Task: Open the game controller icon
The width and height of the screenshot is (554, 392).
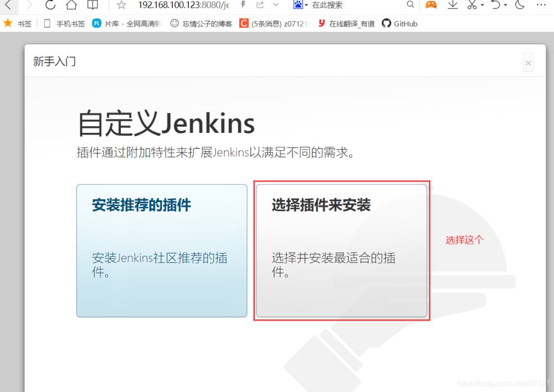Action: point(431,4)
